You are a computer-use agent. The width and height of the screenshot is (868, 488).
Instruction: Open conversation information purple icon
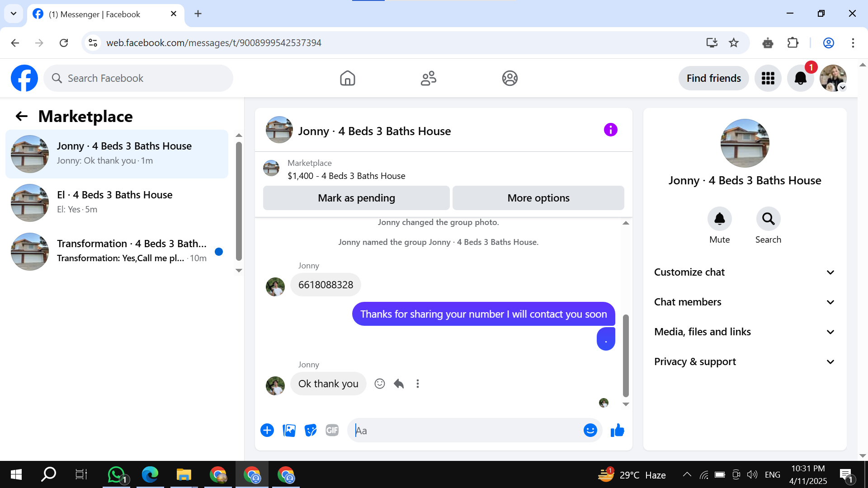pyautogui.click(x=610, y=130)
